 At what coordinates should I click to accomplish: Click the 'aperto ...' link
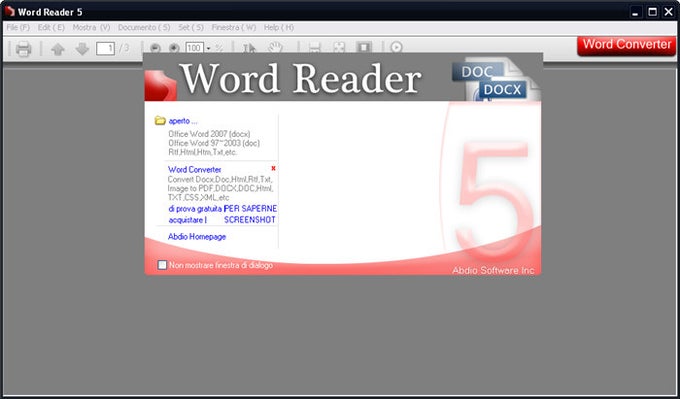pos(183,121)
